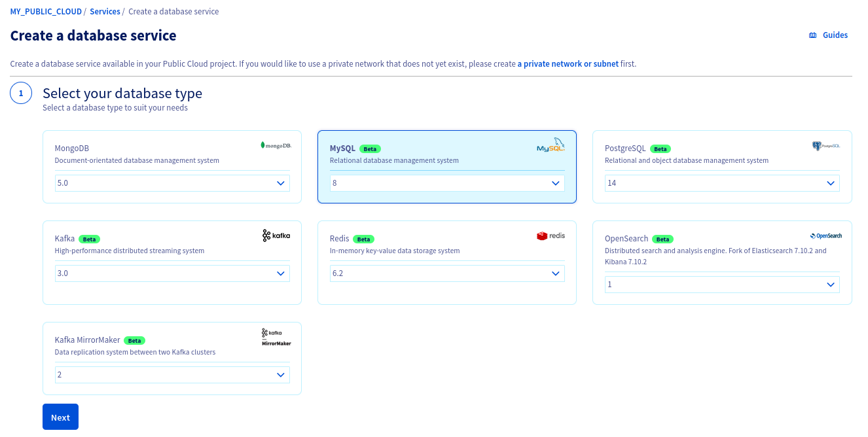Click the OpenSearch logo icon
Viewport: 868px width, 437px height.
826,235
